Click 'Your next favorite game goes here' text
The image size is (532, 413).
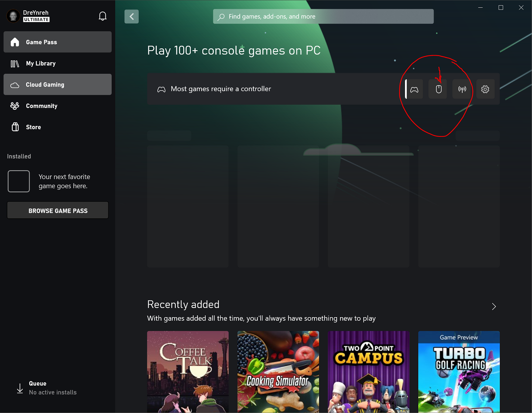64,181
